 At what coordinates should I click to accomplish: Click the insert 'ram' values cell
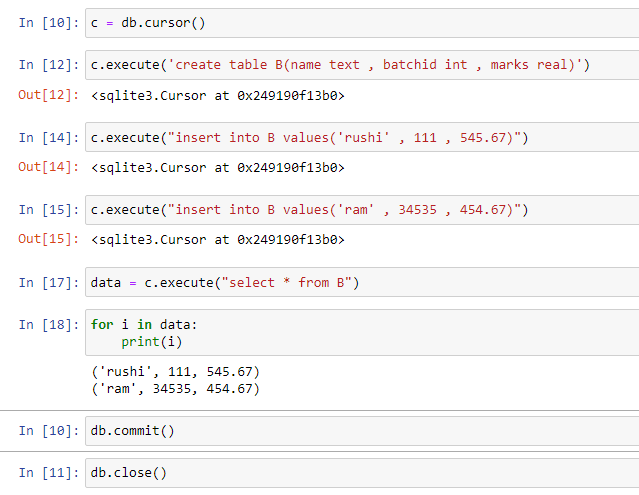tap(362, 209)
